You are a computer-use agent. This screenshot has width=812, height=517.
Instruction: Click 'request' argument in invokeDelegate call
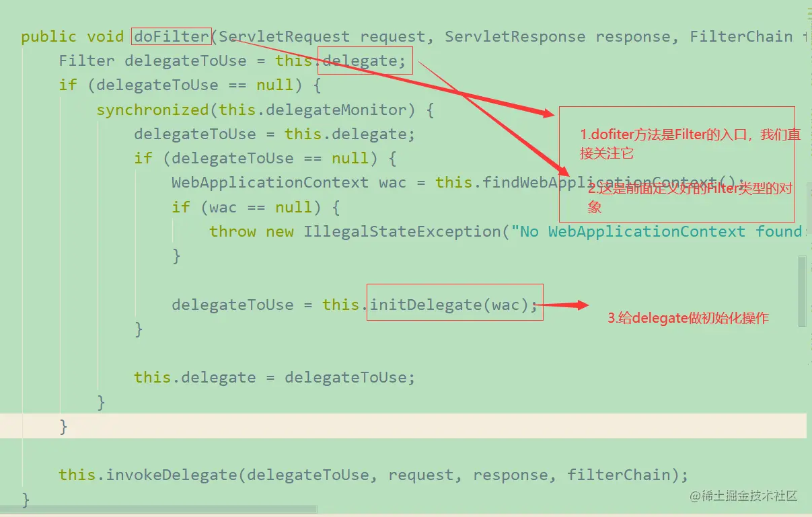[x=421, y=475]
